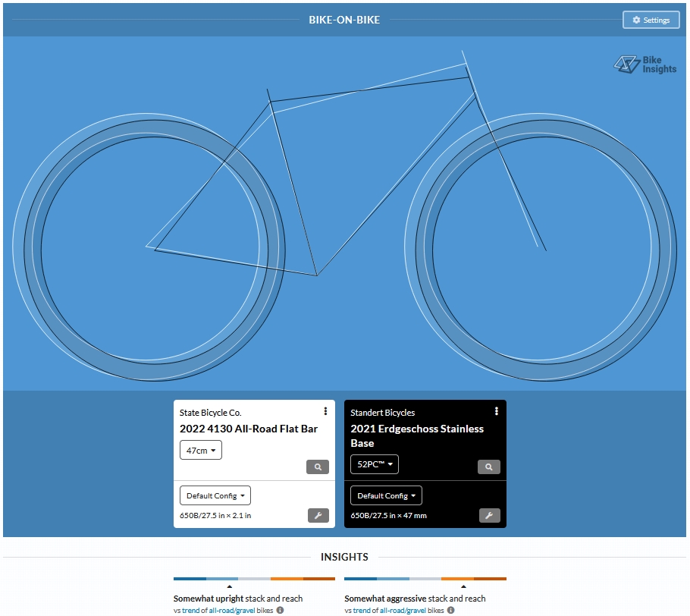Click the info icon under the aggressive stack insight
The width and height of the screenshot is (690, 616).
(x=450, y=610)
